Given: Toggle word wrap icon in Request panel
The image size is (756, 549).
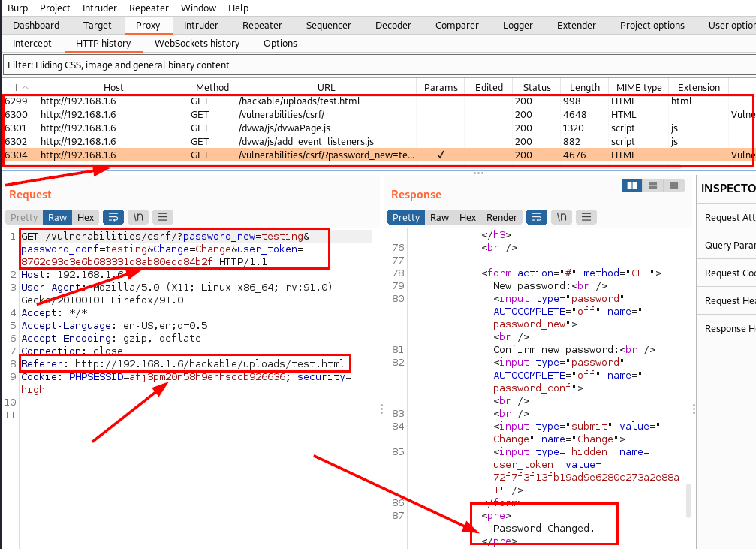Looking at the screenshot, I should click(x=113, y=217).
